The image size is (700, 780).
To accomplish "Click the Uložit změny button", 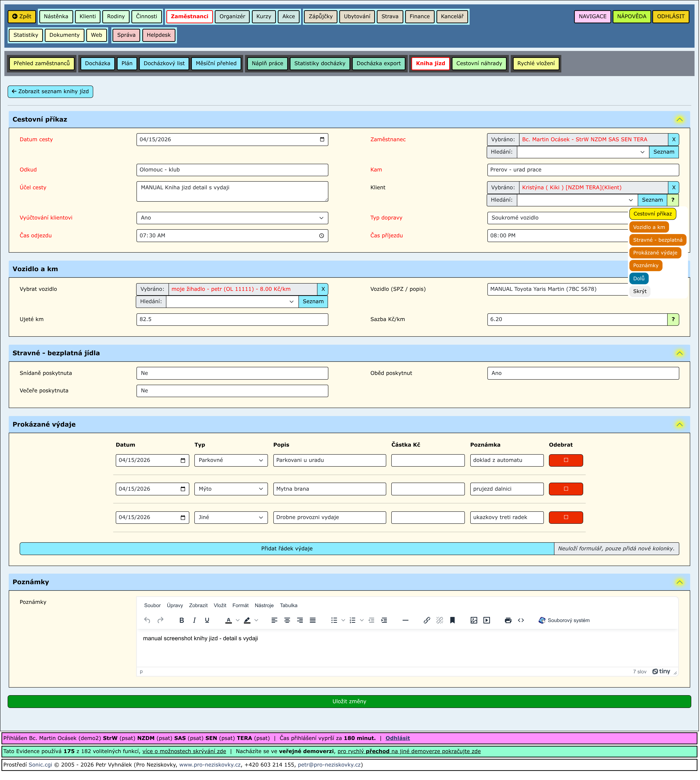I will click(x=349, y=702).
